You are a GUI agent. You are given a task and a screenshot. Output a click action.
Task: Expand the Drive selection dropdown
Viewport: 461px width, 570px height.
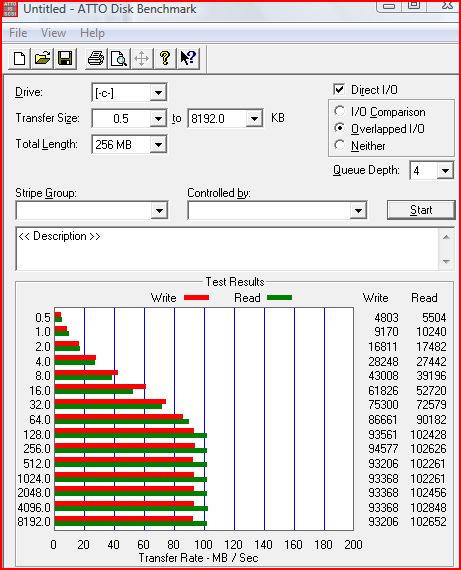(159, 93)
